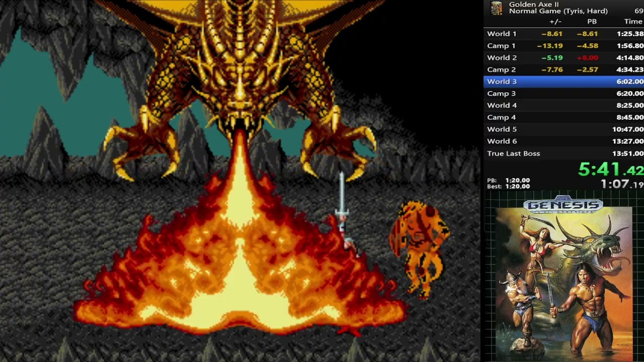
Task: Select the World 1 split row
Action: click(563, 34)
